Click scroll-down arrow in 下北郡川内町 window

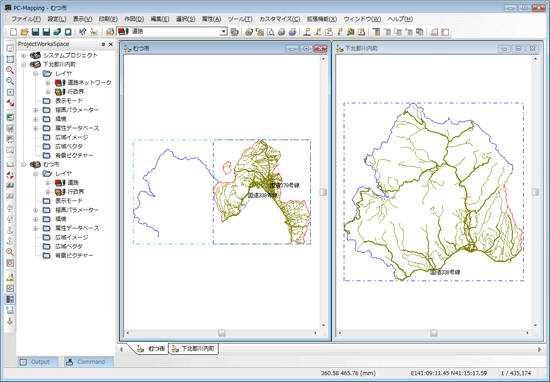pyautogui.click(x=535, y=326)
